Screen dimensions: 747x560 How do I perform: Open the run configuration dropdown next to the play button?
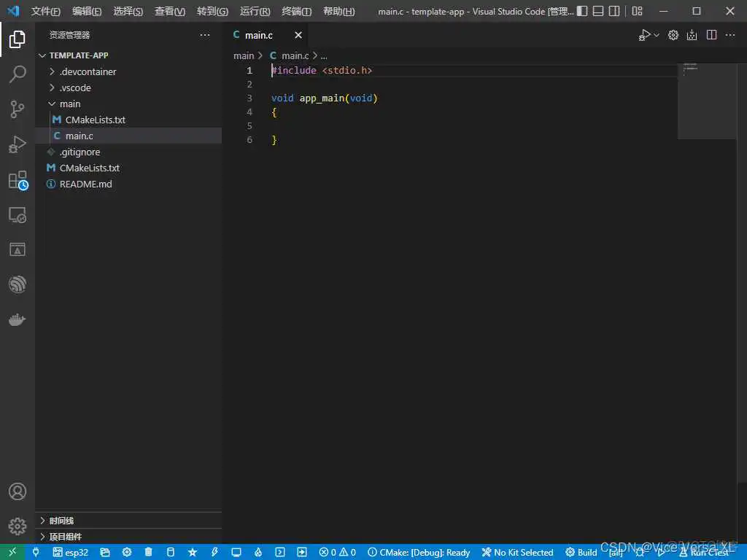pos(655,34)
